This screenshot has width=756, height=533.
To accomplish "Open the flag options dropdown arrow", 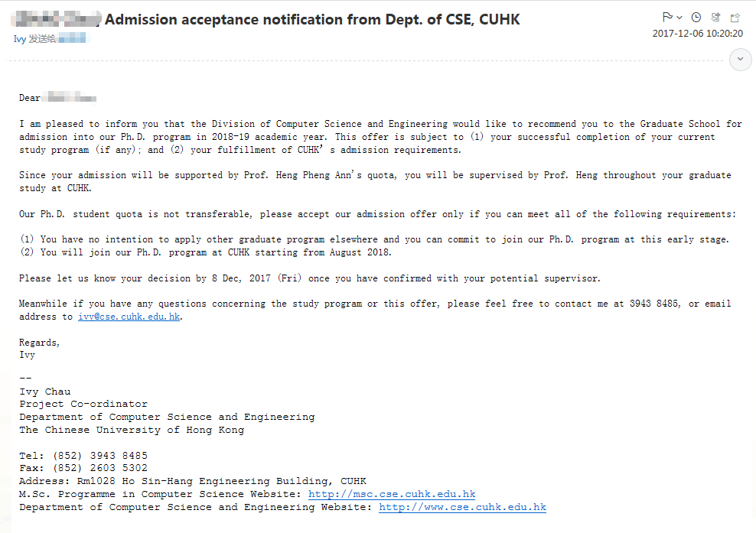I will pos(679,18).
